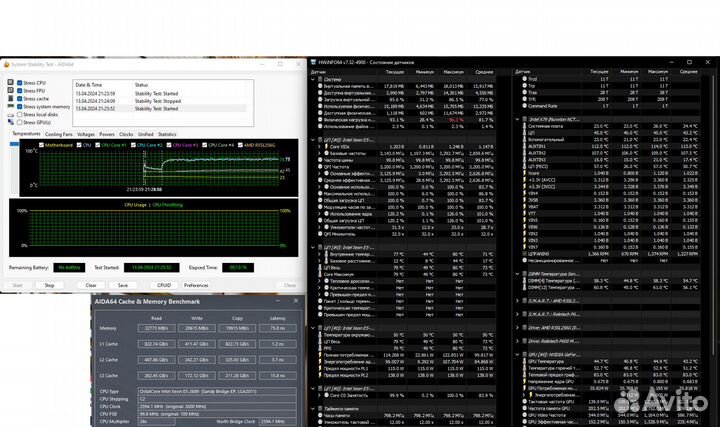
Task: Click the voltage icon on the +3.3V (AVCC) row
Action: point(524,180)
